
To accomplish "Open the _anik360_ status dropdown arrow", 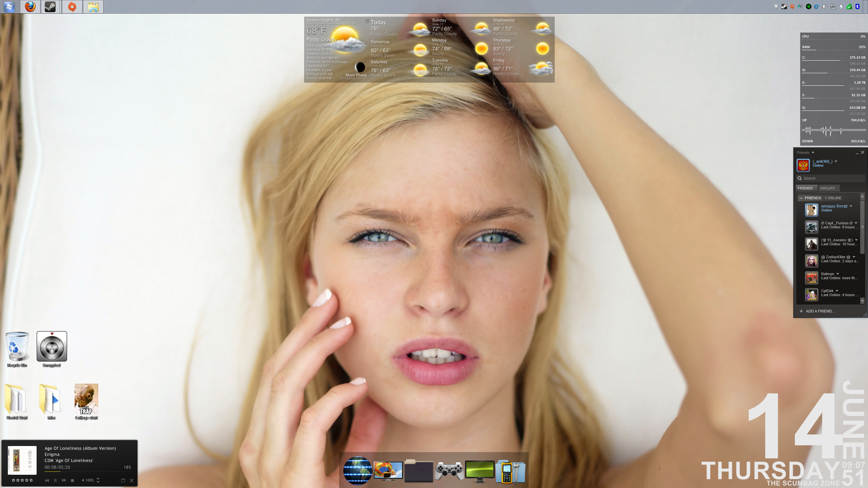I will (836, 161).
